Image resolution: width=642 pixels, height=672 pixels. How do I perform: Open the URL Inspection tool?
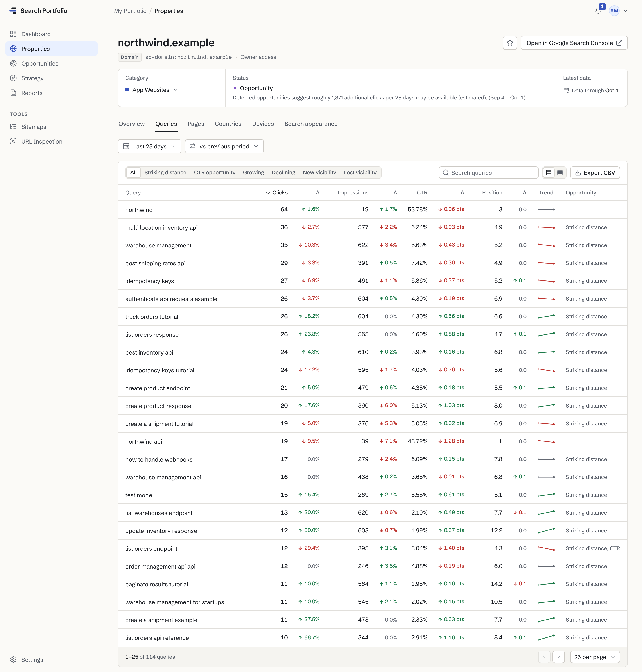[51, 141]
